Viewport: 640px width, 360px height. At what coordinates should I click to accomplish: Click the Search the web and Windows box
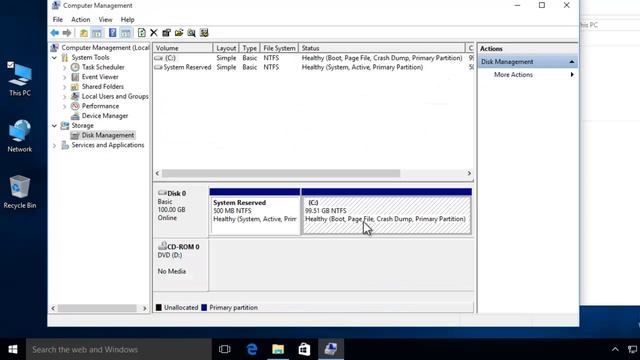point(119,349)
